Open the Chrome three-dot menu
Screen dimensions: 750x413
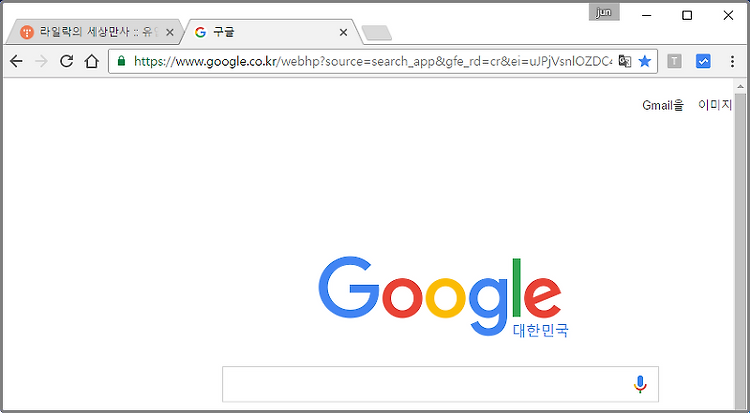(732, 61)
